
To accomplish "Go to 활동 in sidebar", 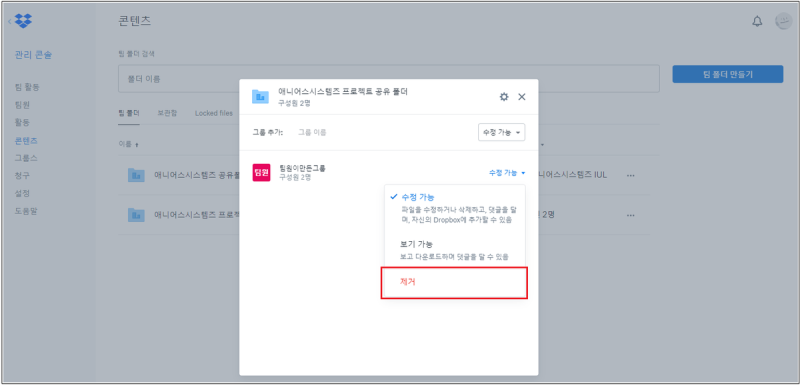I will tap(22, 122).
